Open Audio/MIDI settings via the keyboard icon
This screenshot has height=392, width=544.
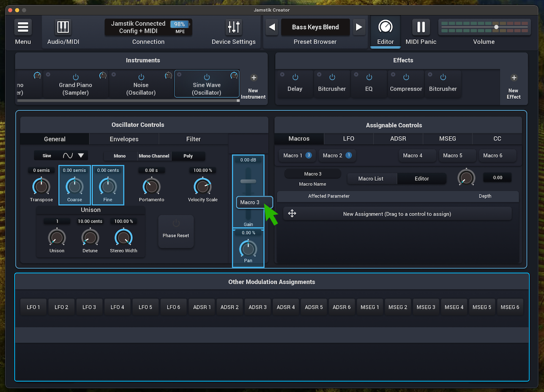(63, 27)
